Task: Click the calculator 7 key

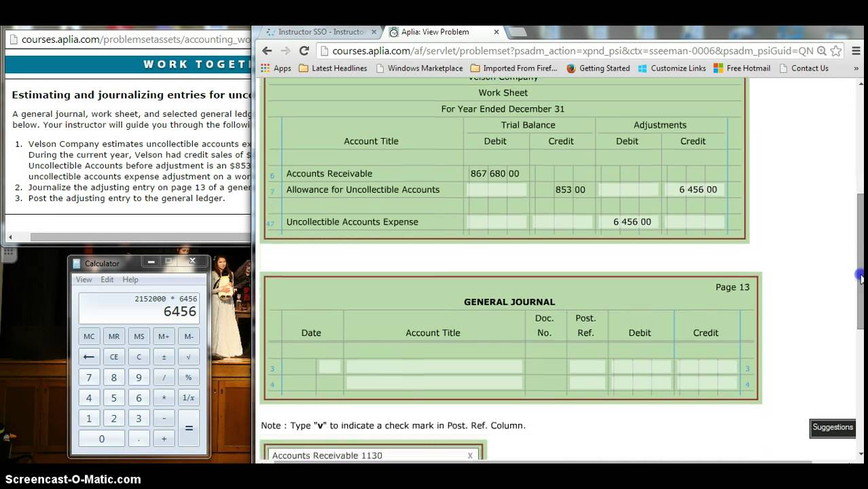Action: (x=89, y=378)
